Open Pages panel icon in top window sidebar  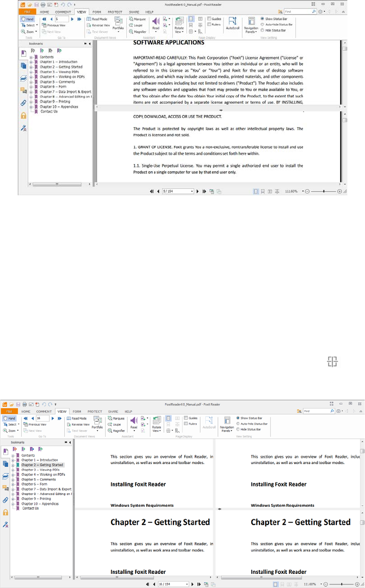pyautogui.click(x=23, y=66)
